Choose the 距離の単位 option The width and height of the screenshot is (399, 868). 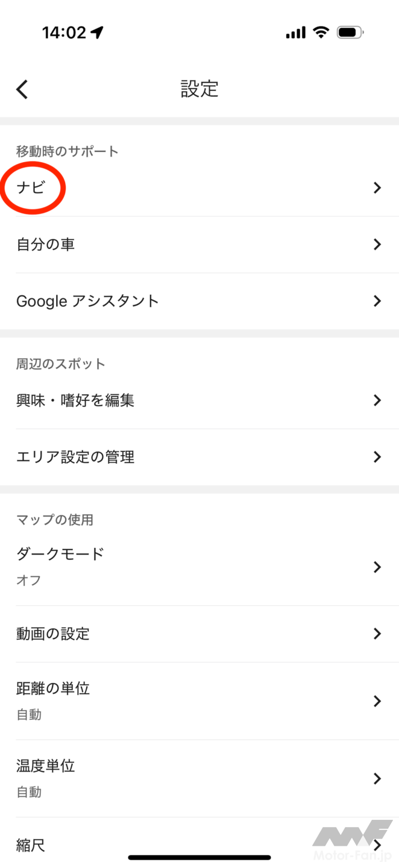click(53, 689)
